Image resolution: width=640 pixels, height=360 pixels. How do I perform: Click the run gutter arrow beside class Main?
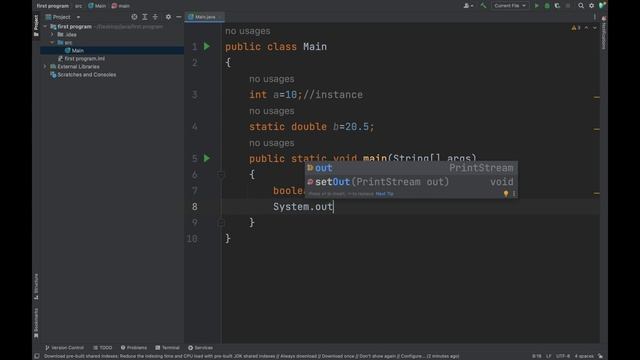click(x=207, y=47)
